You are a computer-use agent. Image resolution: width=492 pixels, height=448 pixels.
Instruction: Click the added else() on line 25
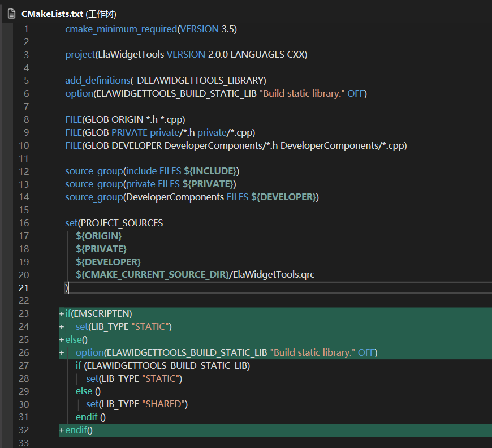tap(76, 339)
